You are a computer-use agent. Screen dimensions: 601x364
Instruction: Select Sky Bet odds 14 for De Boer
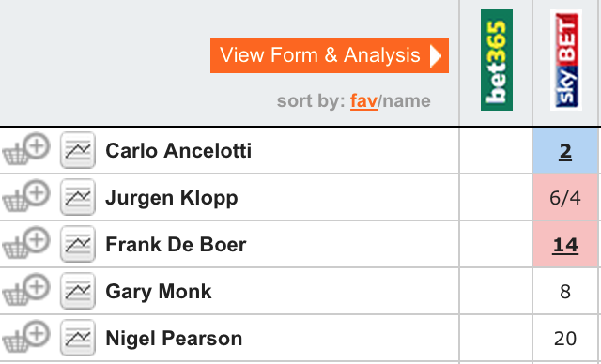tap(565, 245)
